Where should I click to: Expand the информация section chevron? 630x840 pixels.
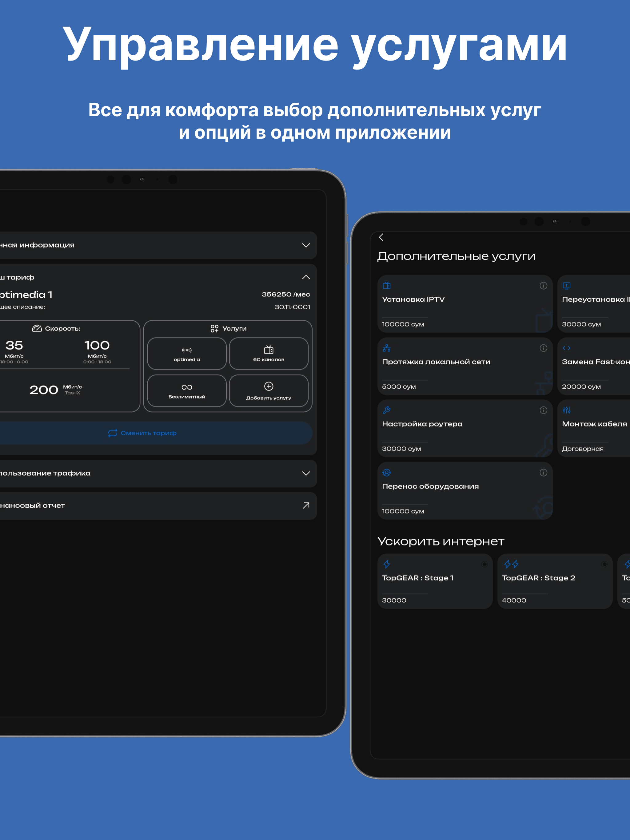pyautogui.click(x=306, y=245)
